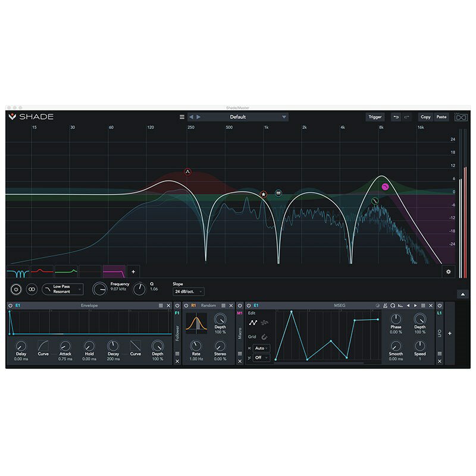
Task: Click the magnet snap icon in MSEG
Action: pos(264,336)
